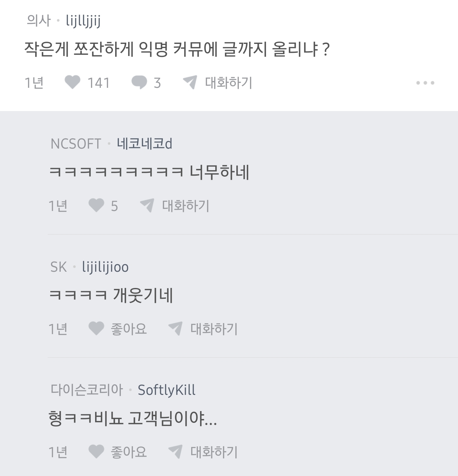Open profile of user lijlljjij
Screen dimensions: 458x476
pyautogui.click(x=83, y=21)
